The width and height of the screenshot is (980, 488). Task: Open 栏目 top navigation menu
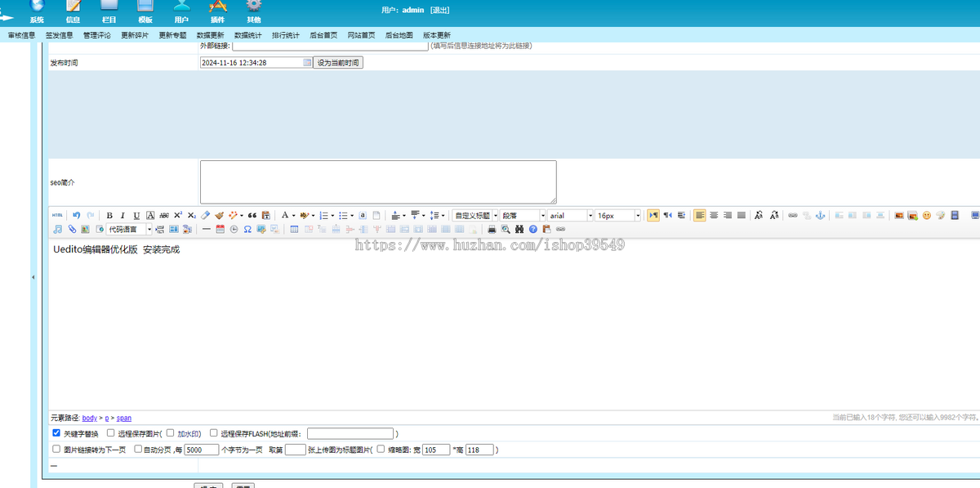coord(109,11)
